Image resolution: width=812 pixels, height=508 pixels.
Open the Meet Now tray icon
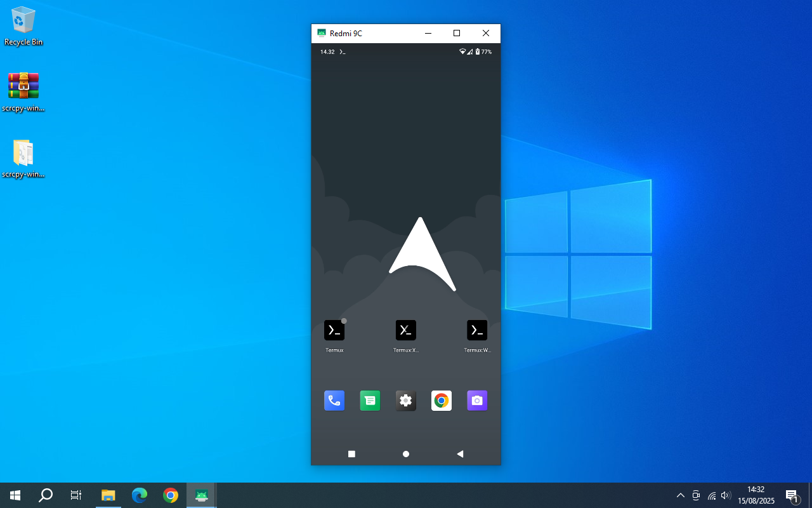click(696, 495)
